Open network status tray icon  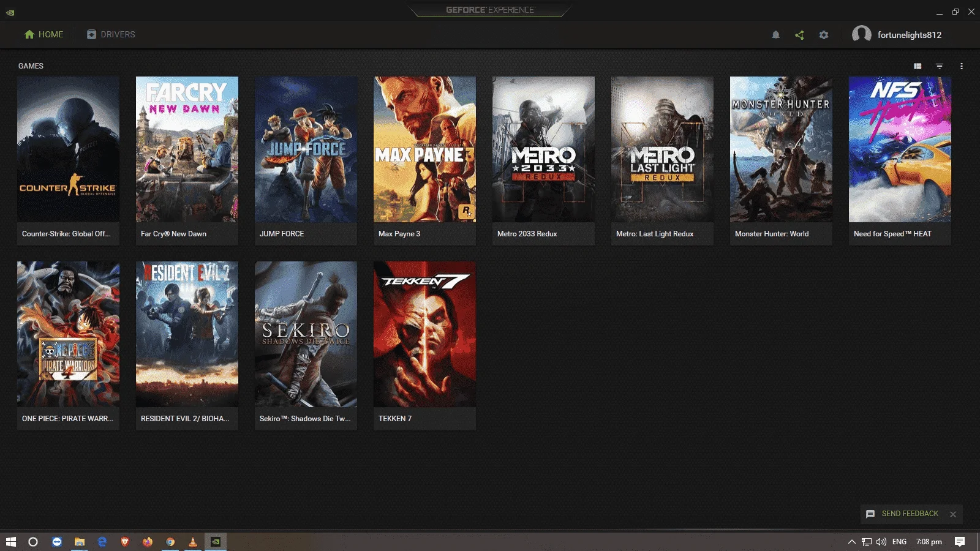(867, 542)
